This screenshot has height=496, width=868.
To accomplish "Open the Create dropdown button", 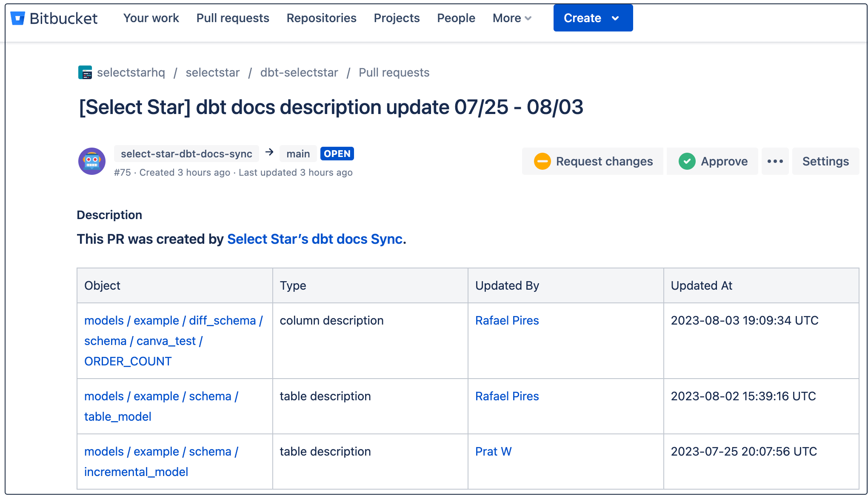I will point(593,18).
